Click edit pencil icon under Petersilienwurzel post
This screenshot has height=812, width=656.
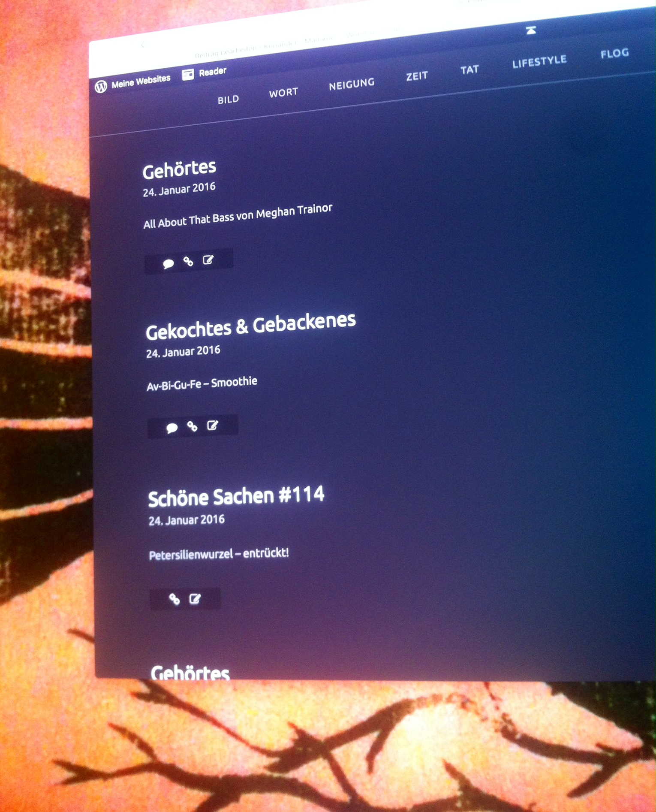(195, 598)
